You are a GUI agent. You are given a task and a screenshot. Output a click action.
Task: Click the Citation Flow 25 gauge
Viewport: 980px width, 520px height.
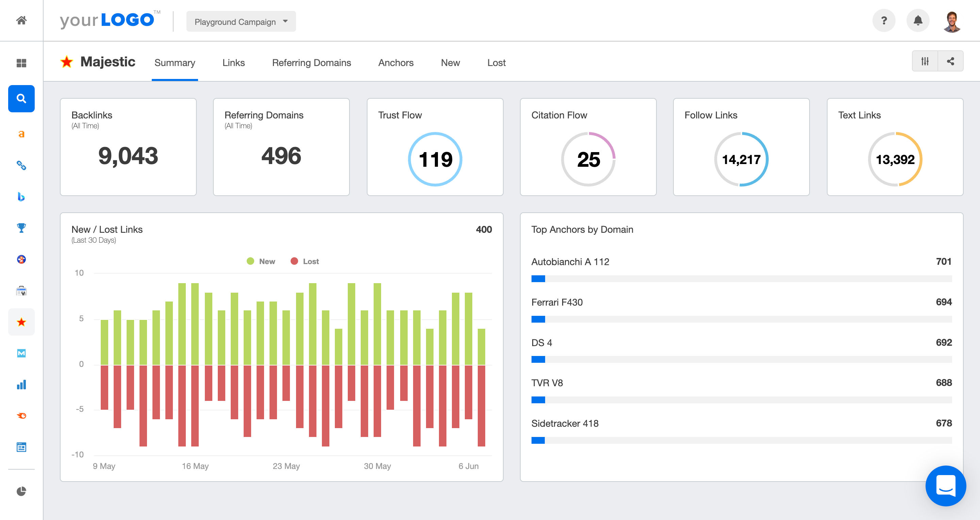[x=588, y=159]
